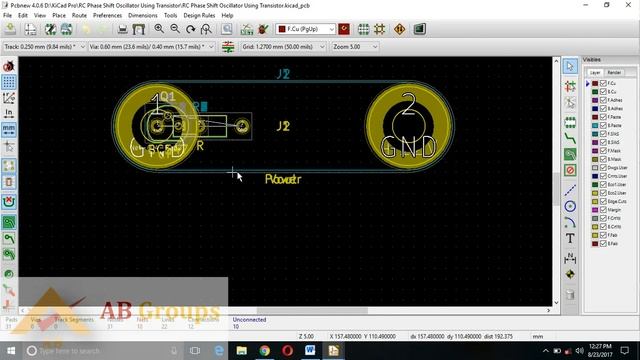The width and height of the screenshot is (640, 360).
Task: Uncheck the F.Adhes layer checkbox
Action: point(603,100)
